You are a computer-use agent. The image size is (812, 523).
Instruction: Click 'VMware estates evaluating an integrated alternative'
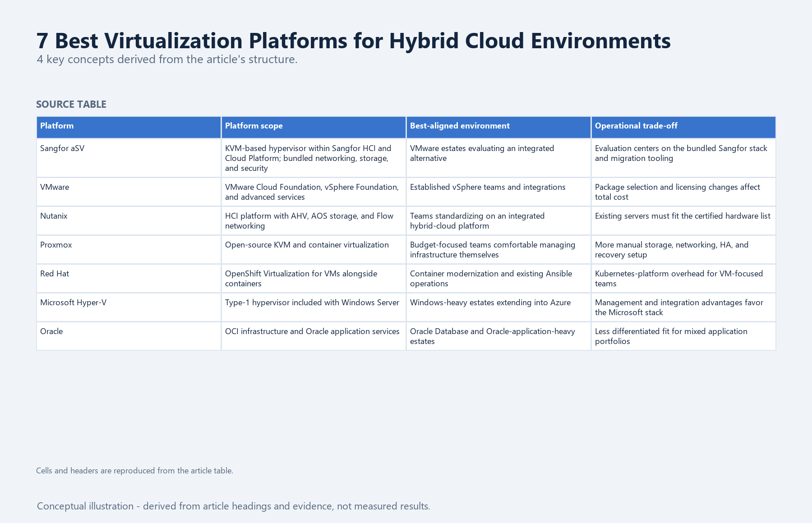coord(498,158)
